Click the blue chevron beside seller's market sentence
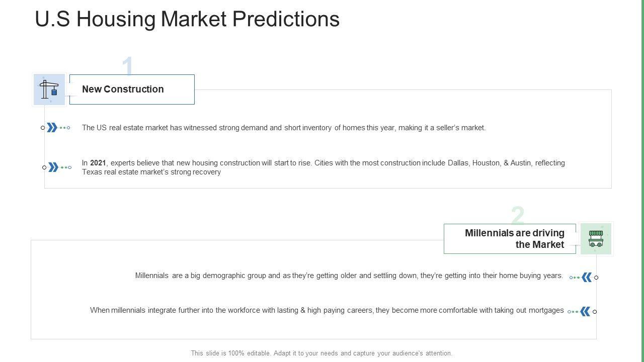The image size is (644, 362). 52,128
